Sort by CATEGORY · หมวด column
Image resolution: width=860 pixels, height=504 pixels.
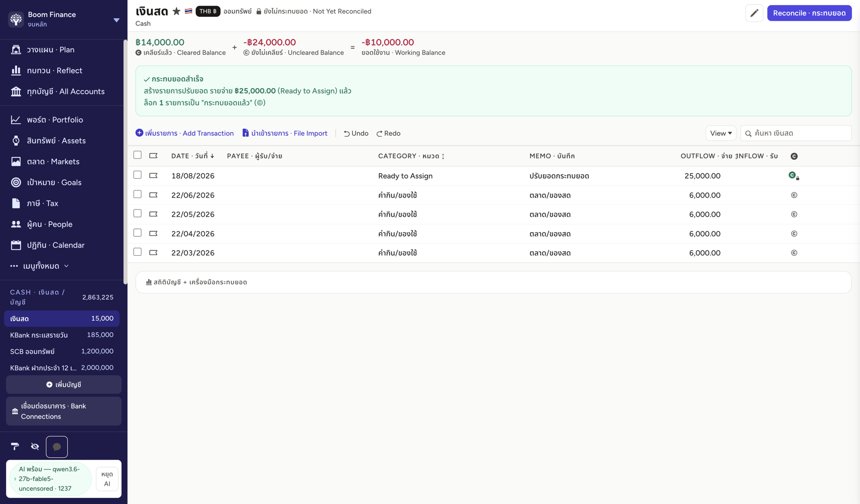point(411,156)
